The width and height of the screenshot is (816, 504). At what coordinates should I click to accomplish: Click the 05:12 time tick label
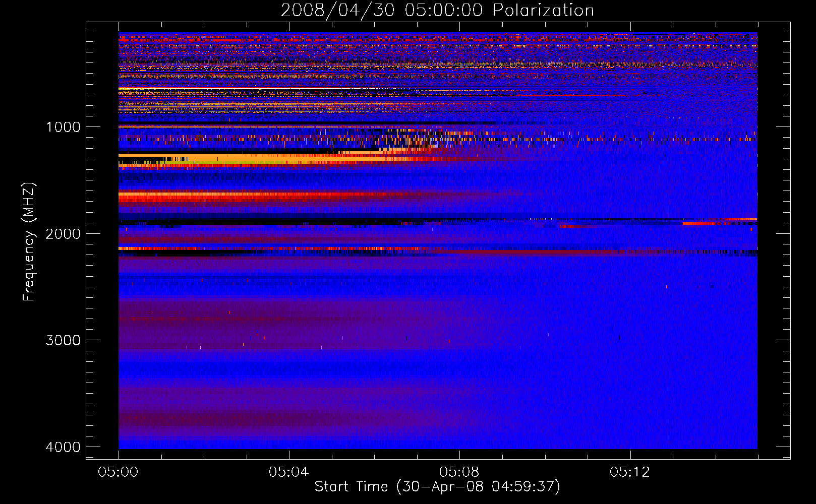point(630,472)
